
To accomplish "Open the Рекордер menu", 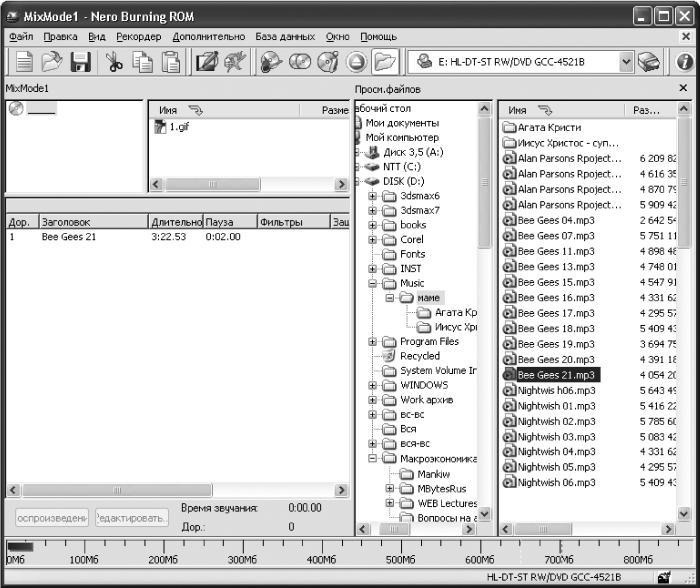I will pos(138,37).
